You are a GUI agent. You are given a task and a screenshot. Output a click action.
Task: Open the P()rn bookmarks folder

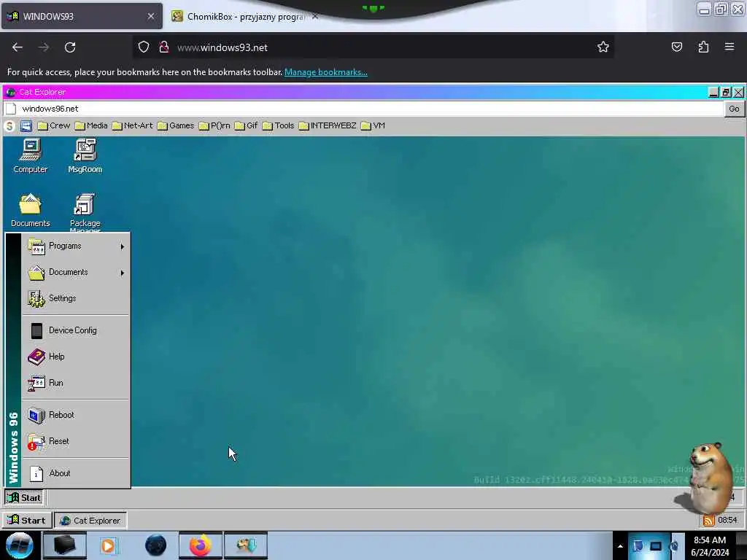click(214, 125)
